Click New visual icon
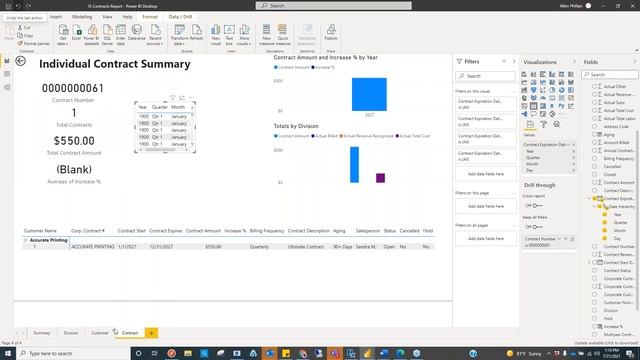 point(216,30)
